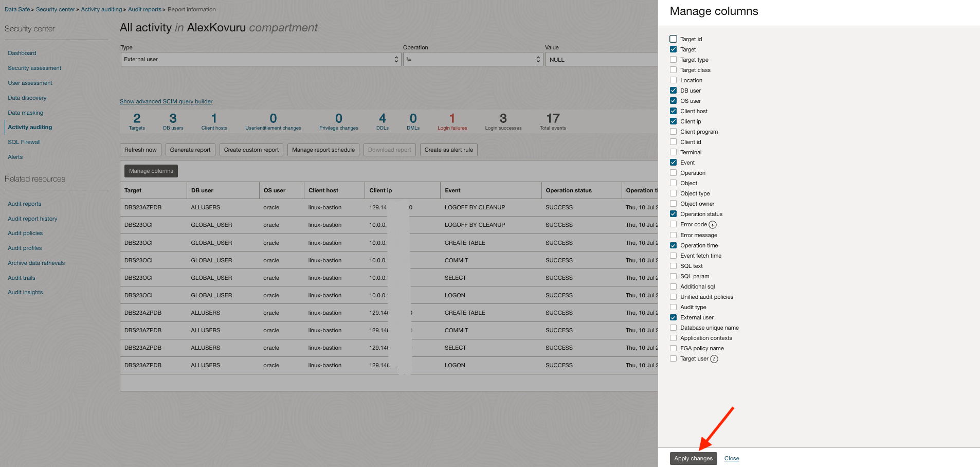Disable the External user column

pos(673,317)
